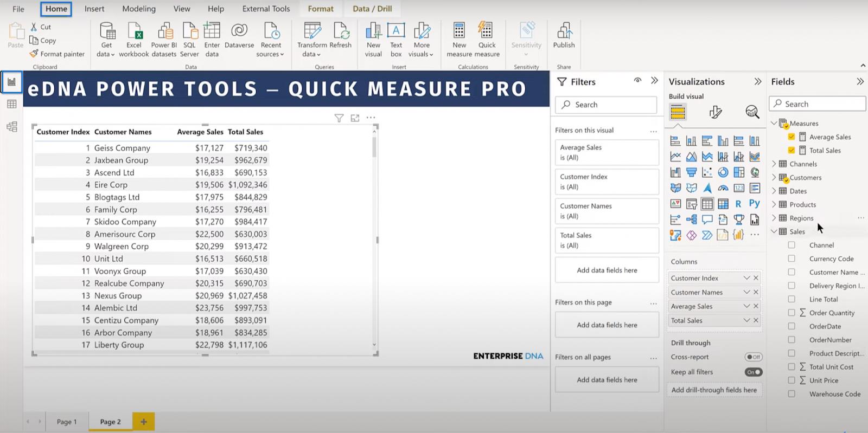Switch to the Insert tab

coord(94,9)
